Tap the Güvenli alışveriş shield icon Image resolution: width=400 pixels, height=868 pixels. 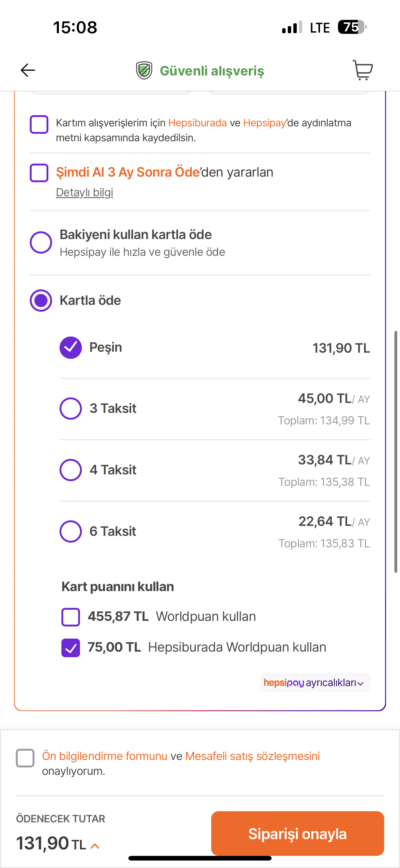[144, 70]
